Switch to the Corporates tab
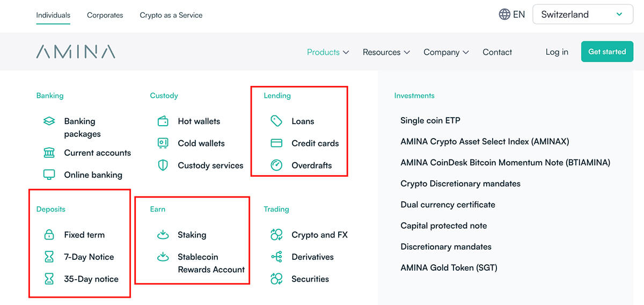This screenshot has height=305, width=644. [105, 15]
